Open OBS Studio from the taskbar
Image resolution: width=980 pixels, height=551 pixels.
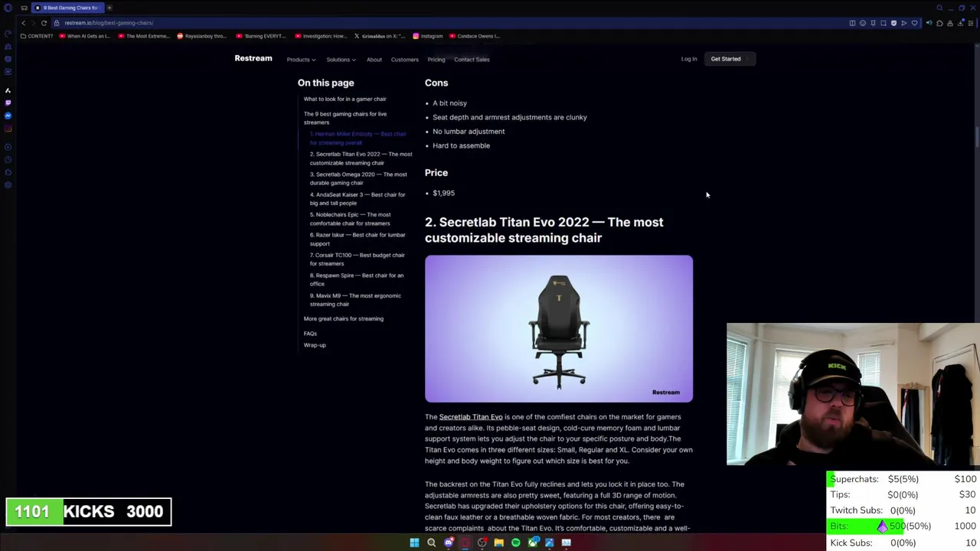(x=482, y=543)
